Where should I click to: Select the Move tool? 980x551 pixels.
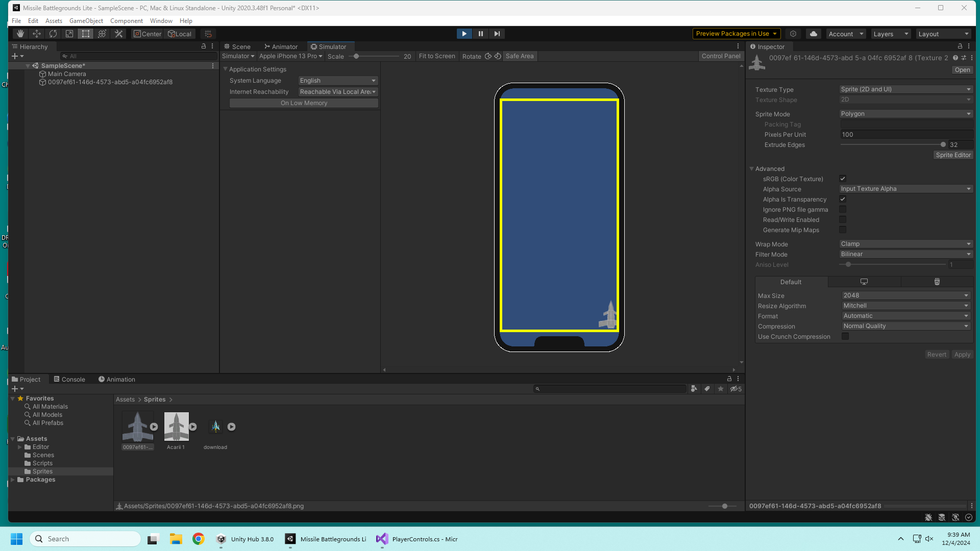point(37,34)
